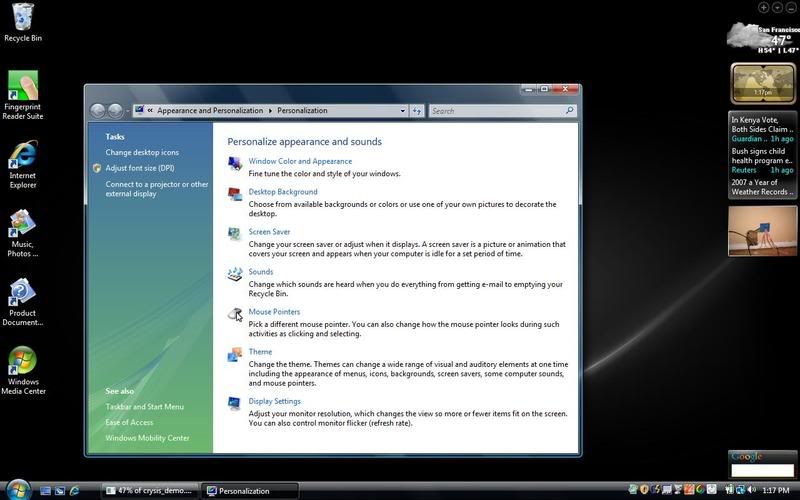Viewport: 800px width, 500px height.
Task: Open the Screen Saver link
Action: coord(269,232)
